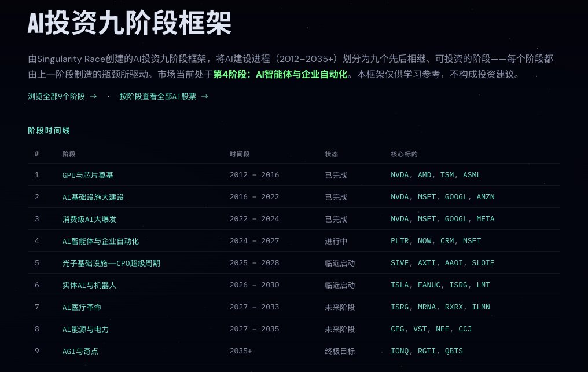Click the 终极目标 status cell
The width and height of the screenshot is (588, 372).
pos(340,351)
